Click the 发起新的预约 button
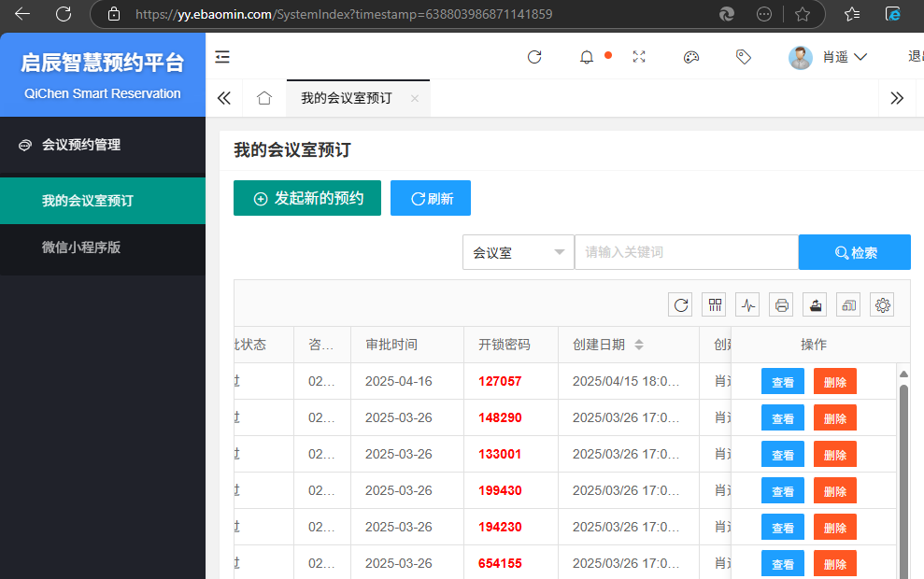Screen dimensions: 924x579 307,198
